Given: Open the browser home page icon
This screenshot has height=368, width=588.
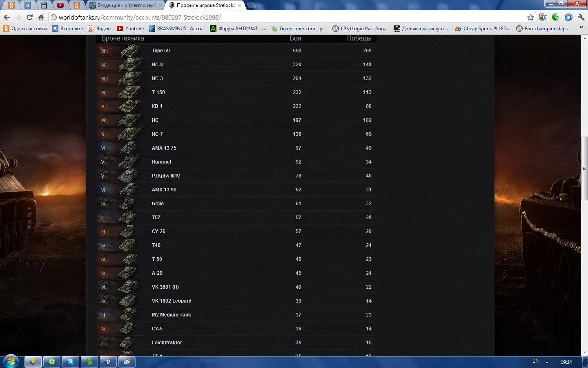Looking at the screenshot, I should click(41, 17).
